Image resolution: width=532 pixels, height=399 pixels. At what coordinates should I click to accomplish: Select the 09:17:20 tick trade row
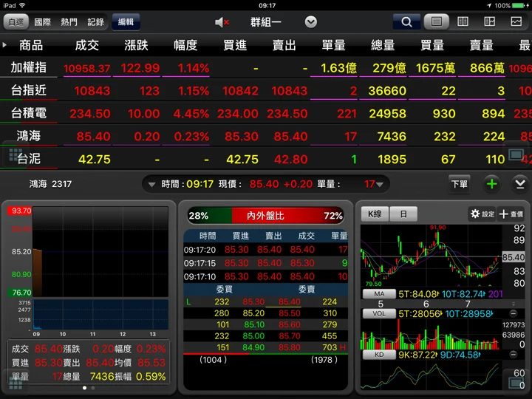266,250
